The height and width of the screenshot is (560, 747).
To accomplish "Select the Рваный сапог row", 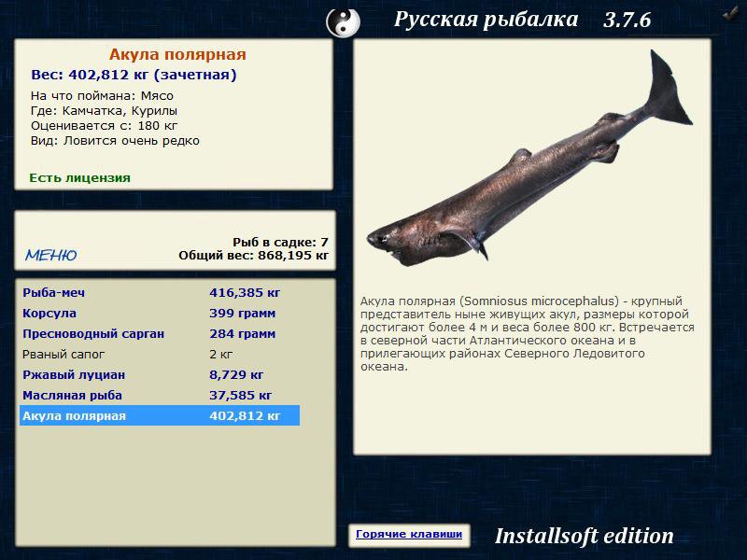I will pyautogui.click(x=160, y=354).
